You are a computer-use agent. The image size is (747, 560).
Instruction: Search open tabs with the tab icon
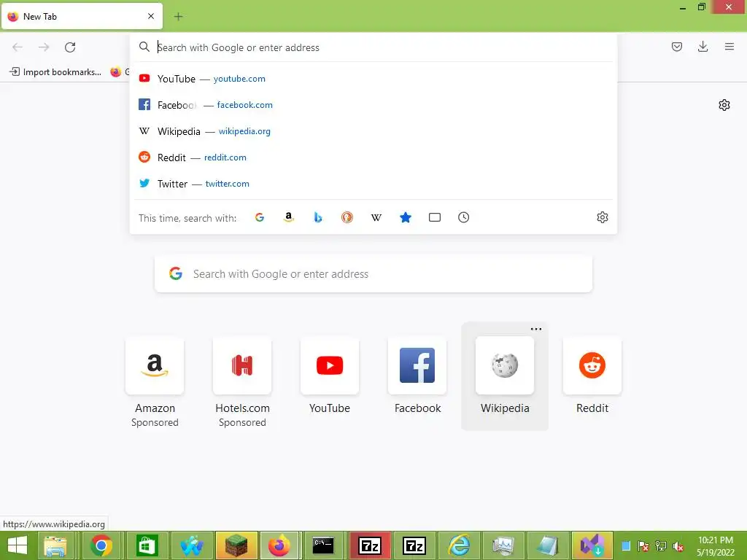tap(435, 217)
